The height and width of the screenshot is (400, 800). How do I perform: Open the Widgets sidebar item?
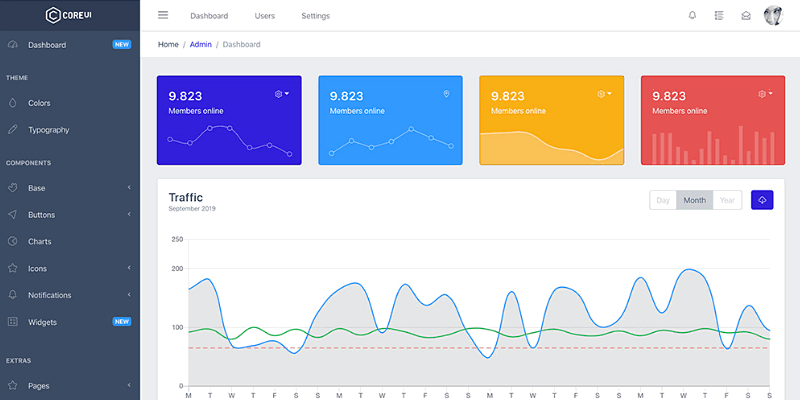pyautogui.click(x=42, y=322)
